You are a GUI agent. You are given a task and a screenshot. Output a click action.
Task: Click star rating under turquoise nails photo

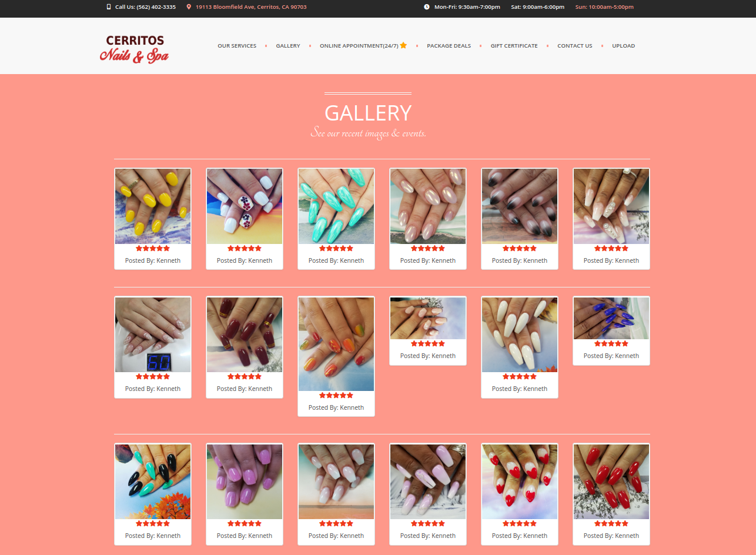pyautogui.click(x=336, y=249)
